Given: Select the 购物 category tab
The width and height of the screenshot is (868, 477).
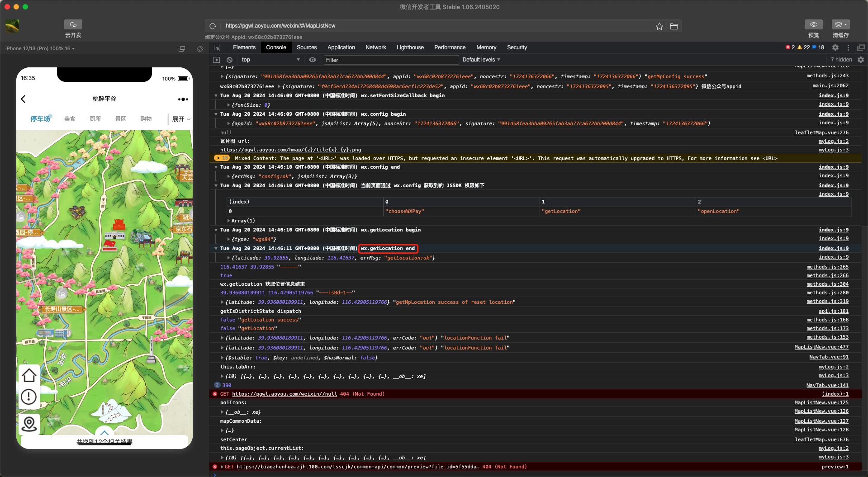Looking at the screenshot, I should 146,119.
